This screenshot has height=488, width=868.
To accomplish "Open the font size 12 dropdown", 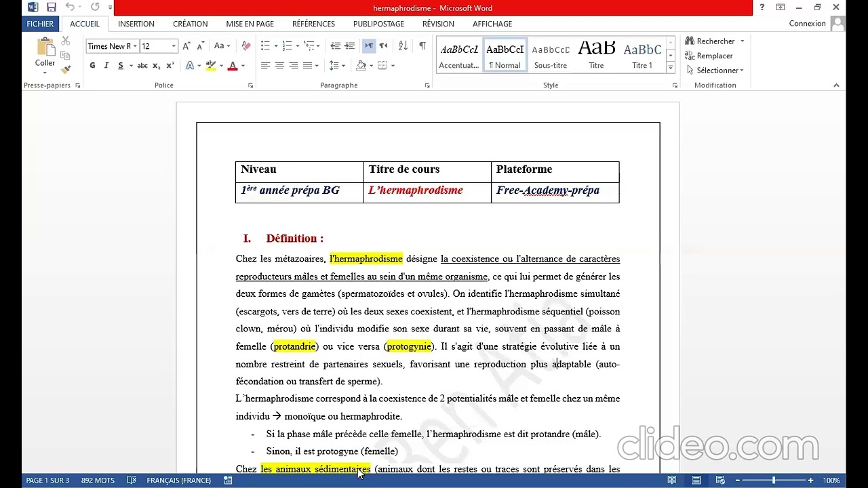I will point(174,46).
